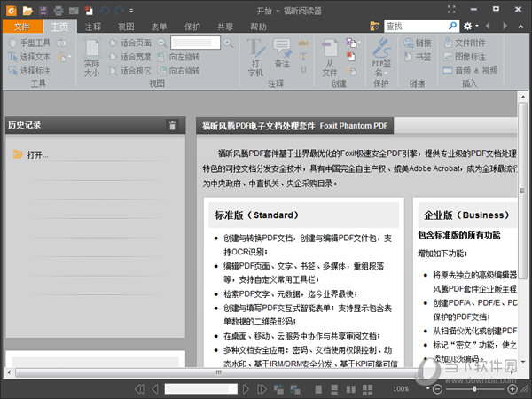Click the next search result arrow
Screen dimensions: 532x399
pos(505,26)
